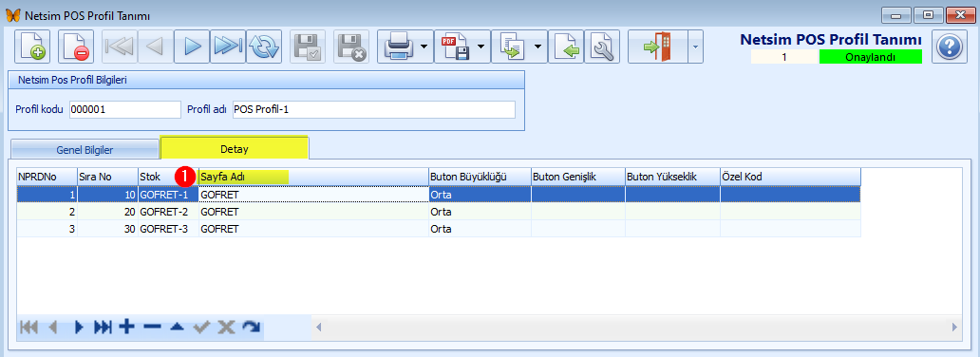Image resolution: width=980 pixels, height=357 pixels.
Task: Open the PDF export dropdown arrow
Action: click(481, 47)
